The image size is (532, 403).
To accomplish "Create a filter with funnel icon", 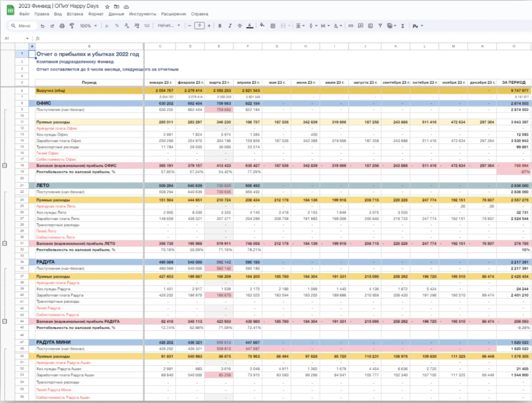I will (x=380, y=26).
